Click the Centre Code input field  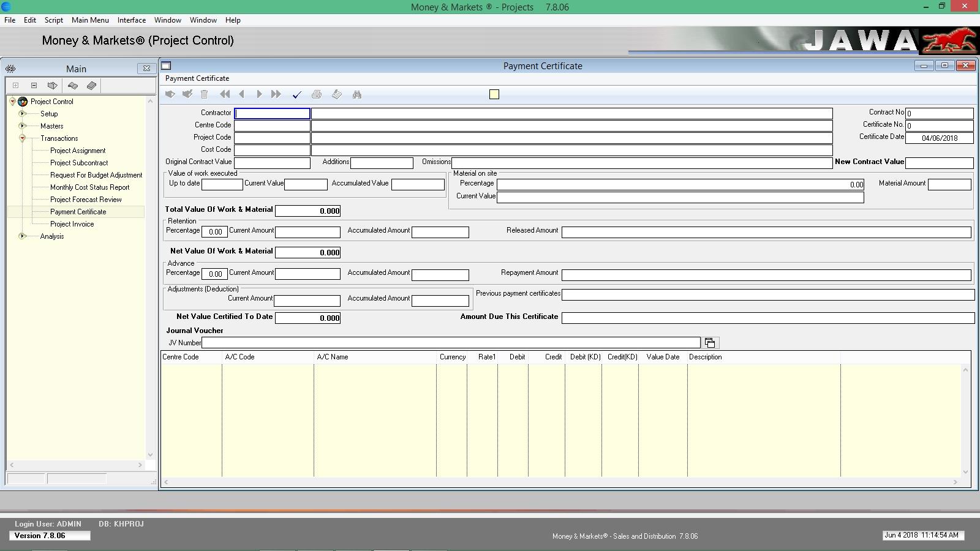272,126
